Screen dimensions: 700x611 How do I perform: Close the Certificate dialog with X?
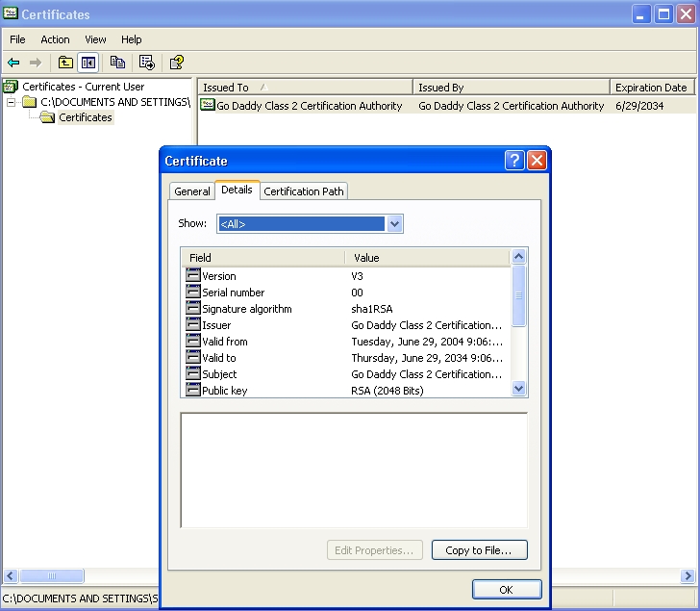(537, 160)
